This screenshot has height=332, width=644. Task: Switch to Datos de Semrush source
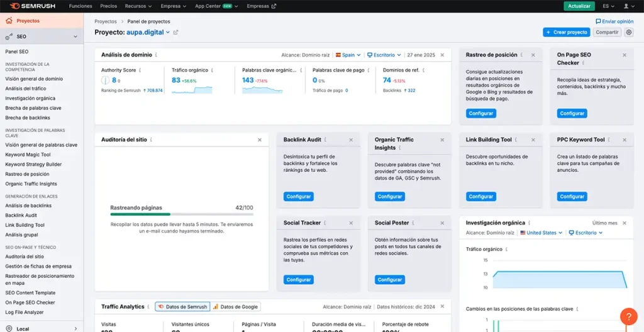pos(183,306)
